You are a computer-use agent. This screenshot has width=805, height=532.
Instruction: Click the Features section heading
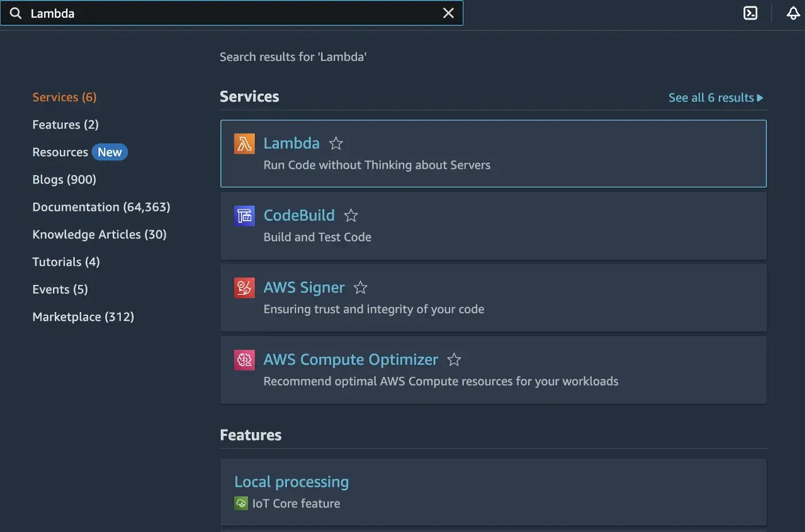(251, 435)
